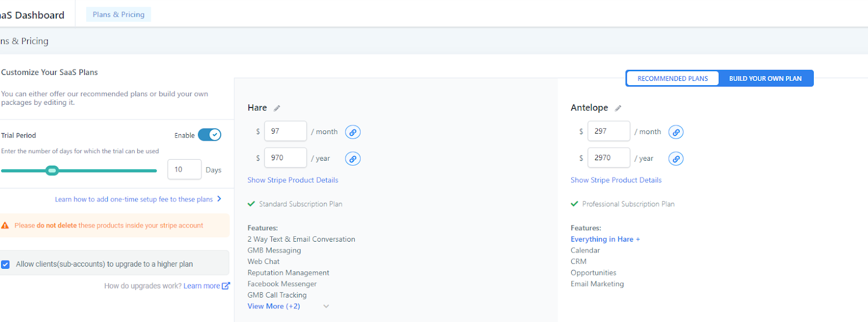Copy link for Hare monthly price
868x322 pixels.
click(353, 132)
